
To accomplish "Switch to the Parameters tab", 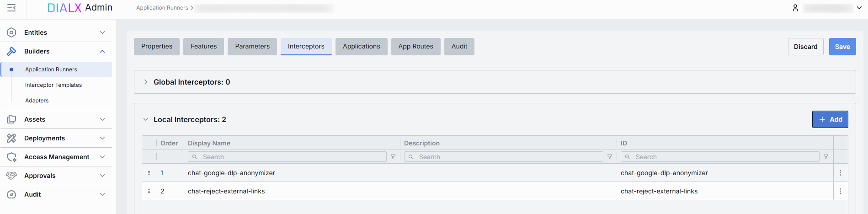I will 252,46.
